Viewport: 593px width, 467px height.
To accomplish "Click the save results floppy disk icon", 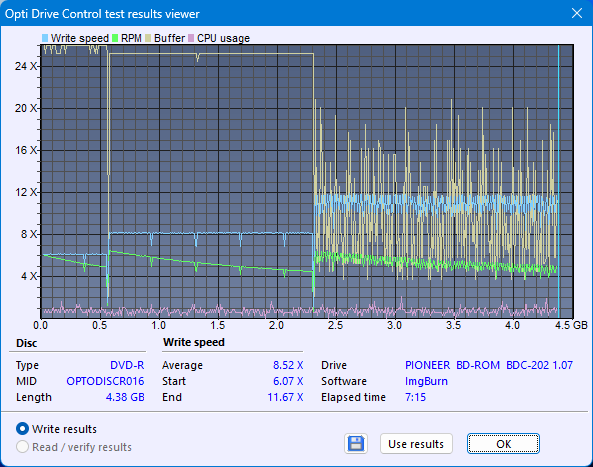I will click(x=356, y=443).
